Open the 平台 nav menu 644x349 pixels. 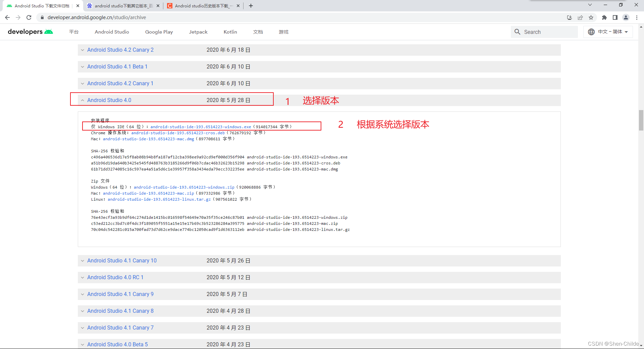click(x=74, y=32)
